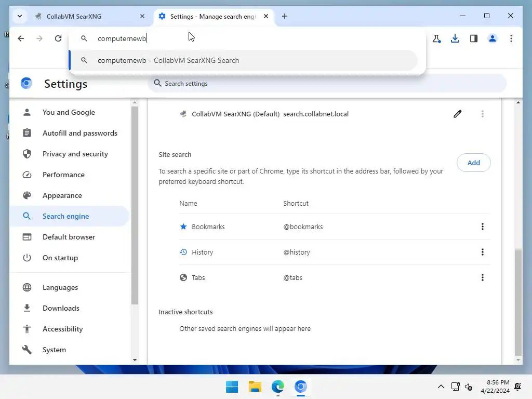Click the address bar text field
Viewport: 532px width, 399px height.
point(247,38)
